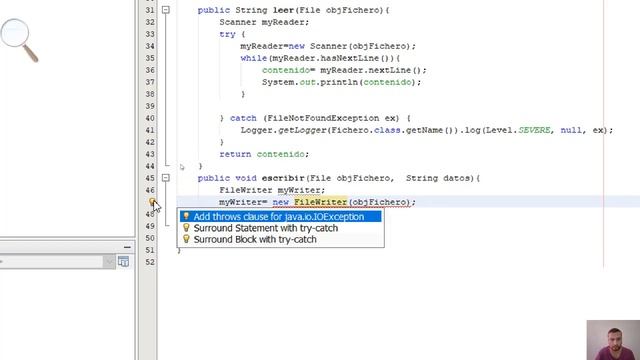This screenshot has height=360, width=640.
Task: Click 'return contenido;' at line 43
Action: [264, 154]
